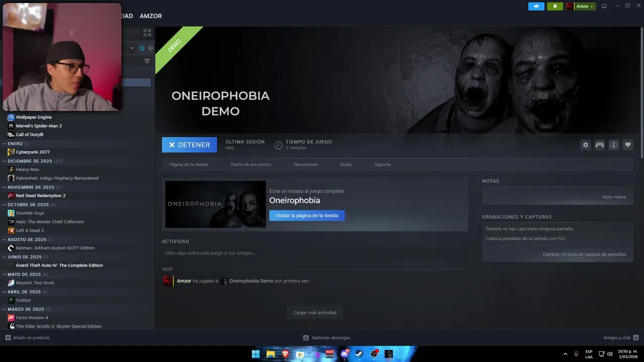644x362 pixels.
Task: Click the clock icon beside Tiempo de juego
Action: pyautogui.click(x=278, y=145)
